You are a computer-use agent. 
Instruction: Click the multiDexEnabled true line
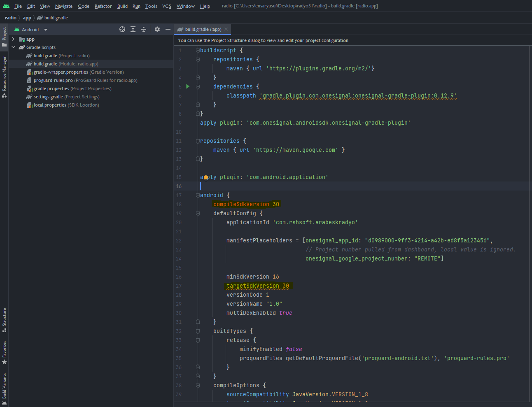[x=259, y=313]
